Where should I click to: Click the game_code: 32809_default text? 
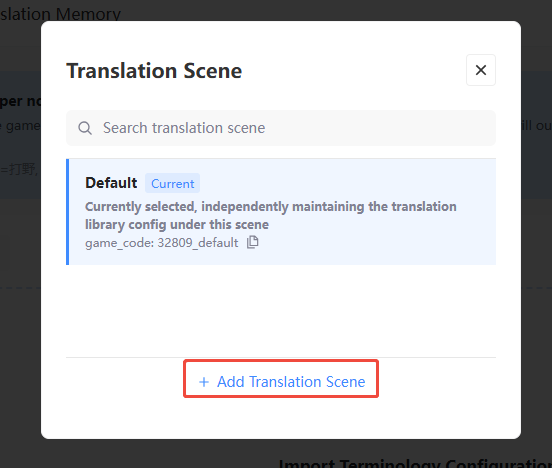coord(162,243)
